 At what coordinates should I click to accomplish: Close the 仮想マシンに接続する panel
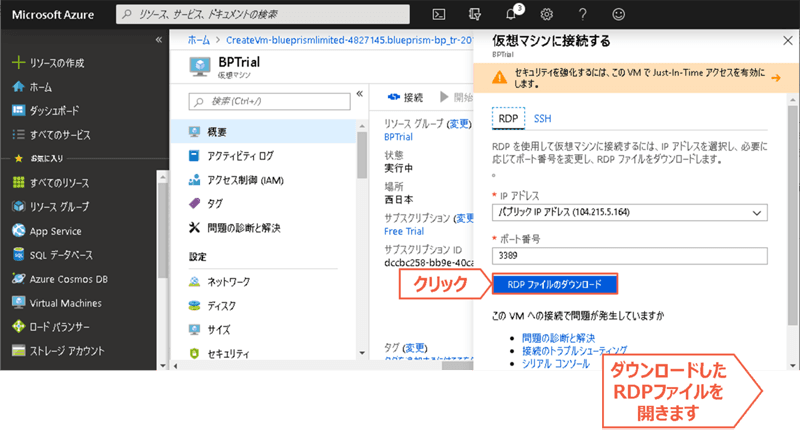coord(788,41)
